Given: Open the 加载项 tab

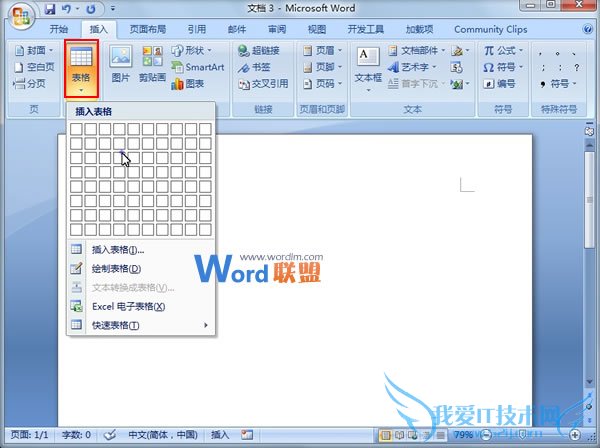Looking at the screenshot, I should point(419,29).
